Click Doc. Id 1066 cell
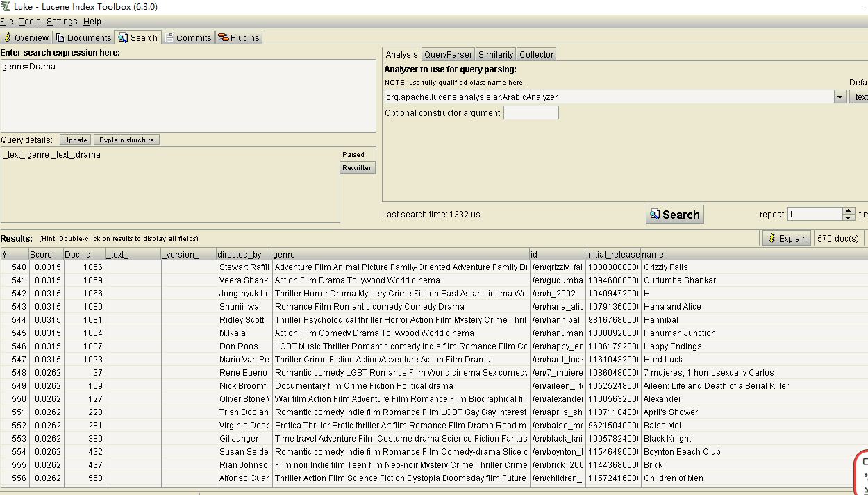 [x=84, y=294]
